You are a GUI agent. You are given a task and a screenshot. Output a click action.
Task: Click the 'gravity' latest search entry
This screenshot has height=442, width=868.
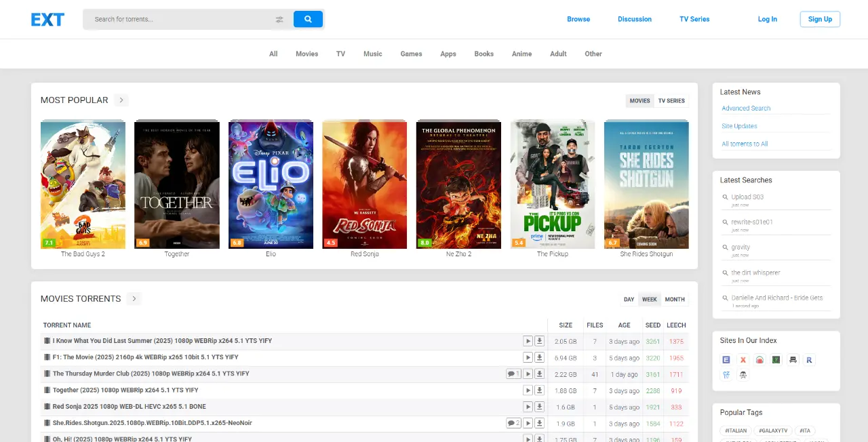click(741, 247)
